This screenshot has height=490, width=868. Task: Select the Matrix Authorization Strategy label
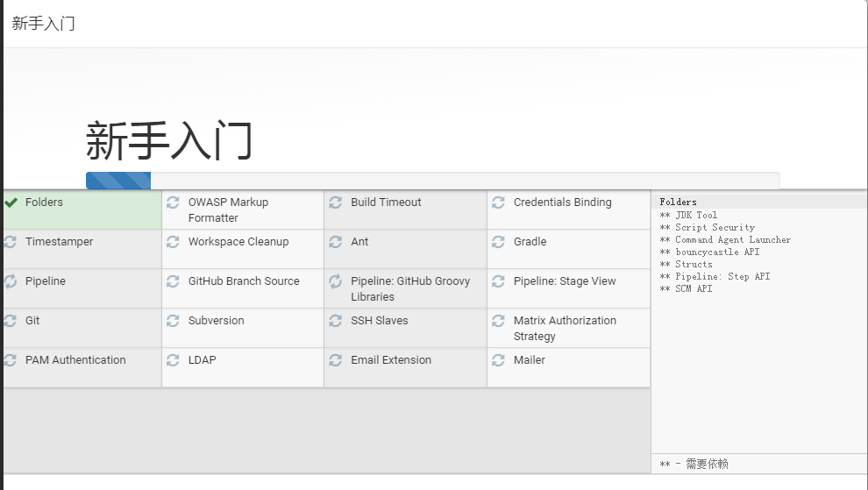(x=565, y=329)
